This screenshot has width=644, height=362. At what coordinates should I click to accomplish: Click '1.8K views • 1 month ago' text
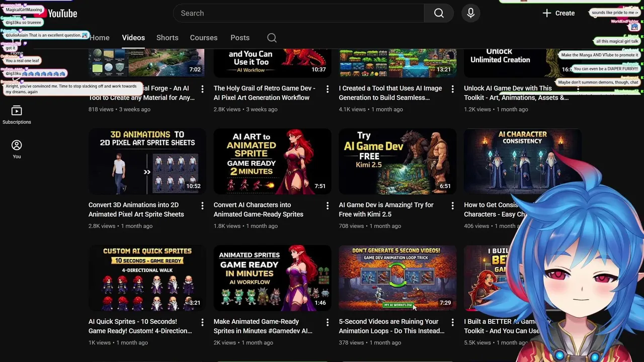tap(246, 226)
